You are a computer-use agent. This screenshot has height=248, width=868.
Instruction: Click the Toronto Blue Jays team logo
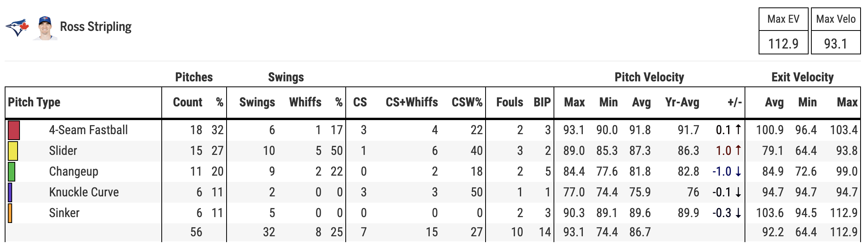(x=17, y=27)
